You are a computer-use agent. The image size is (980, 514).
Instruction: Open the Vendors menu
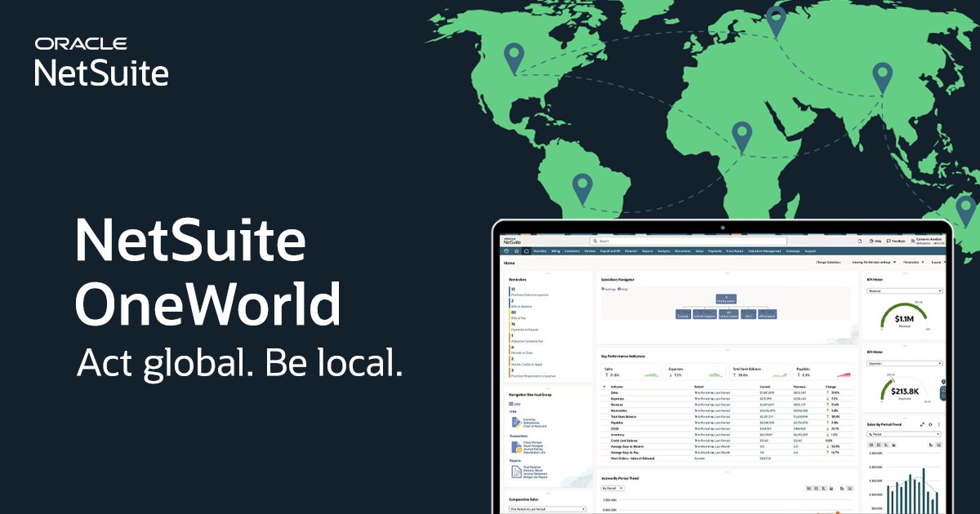click(590, 251)
